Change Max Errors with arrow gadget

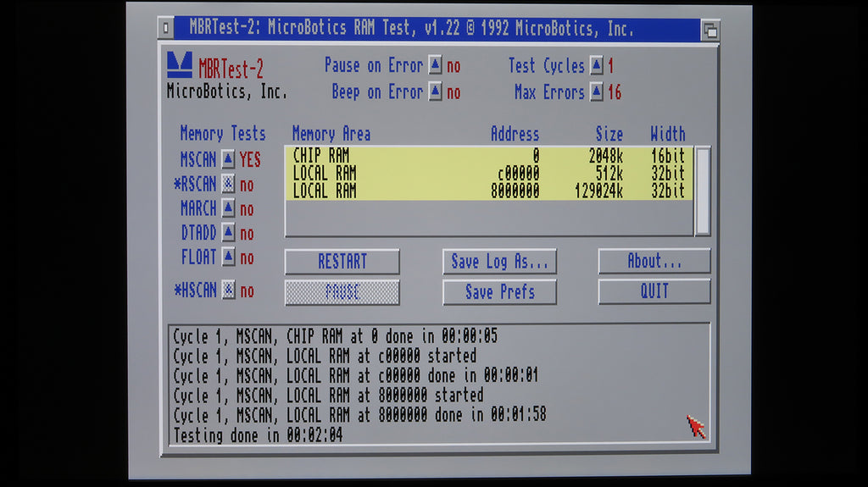[x=597, y=91]
